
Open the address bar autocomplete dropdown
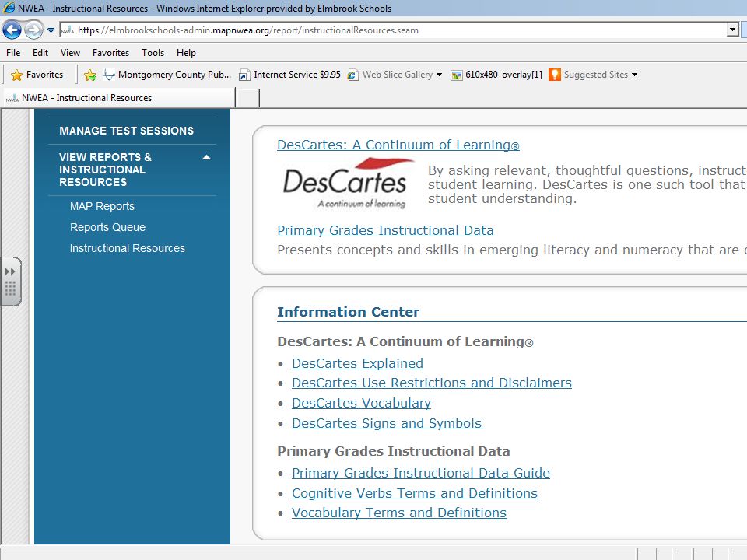(733, 30)
